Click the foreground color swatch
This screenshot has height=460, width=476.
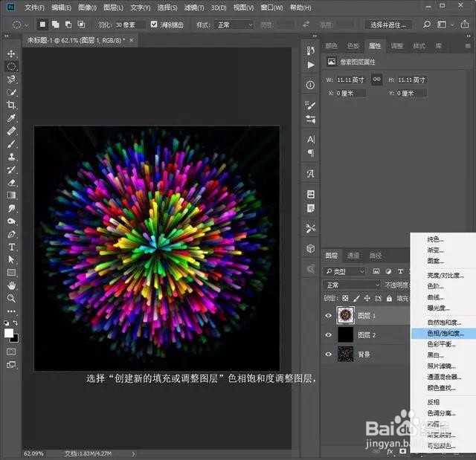tap(8, 333)
